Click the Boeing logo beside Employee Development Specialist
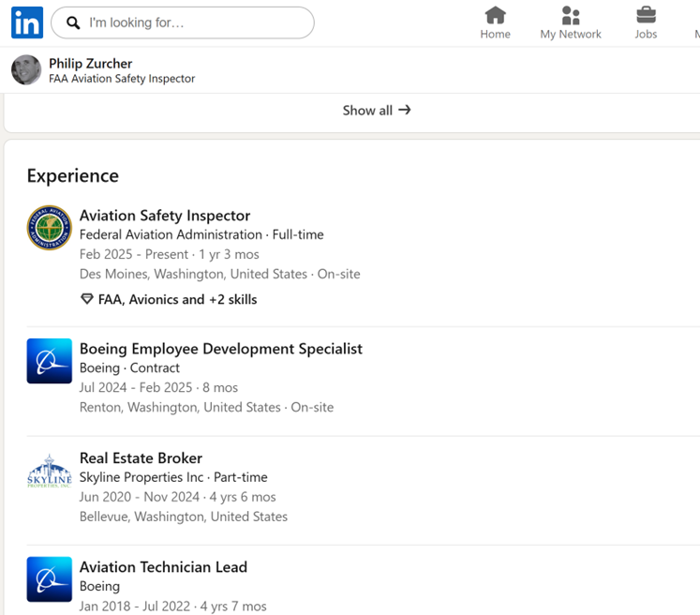 click(x=49, y=361)
